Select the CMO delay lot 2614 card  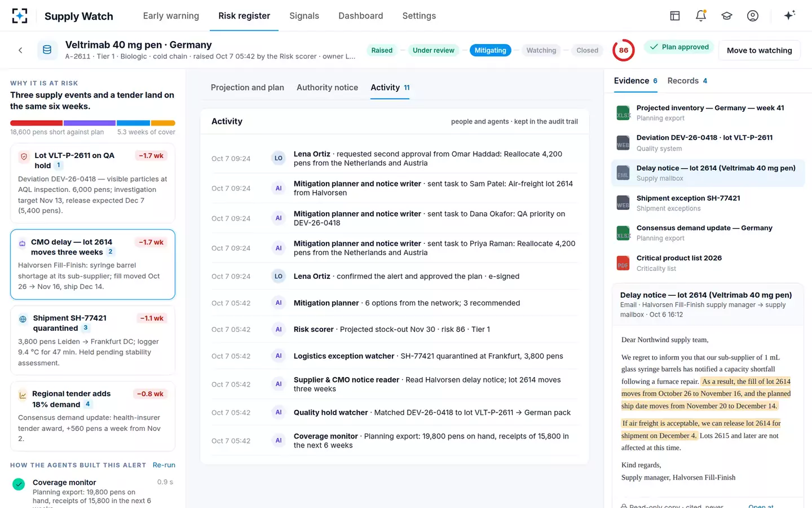pos(92,264)
